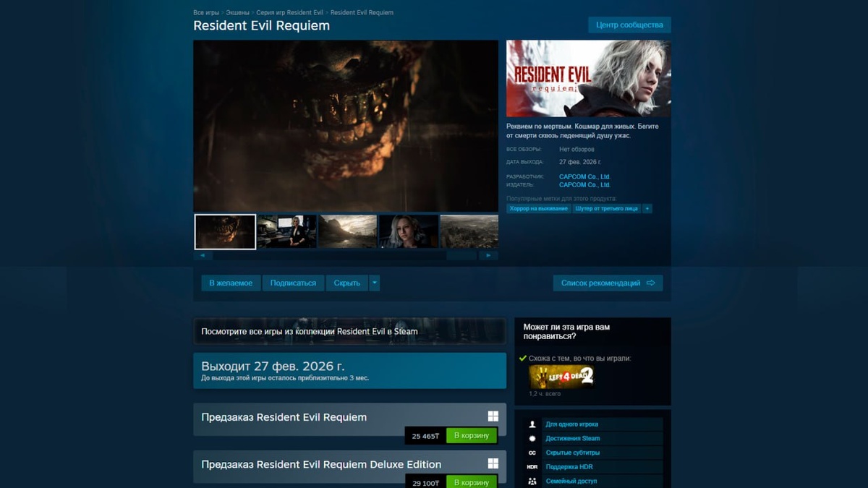Viewport: 868px width, 488px height.
Task: Open the 'Экшены' breadcrumb link
Action: [237, 13]
